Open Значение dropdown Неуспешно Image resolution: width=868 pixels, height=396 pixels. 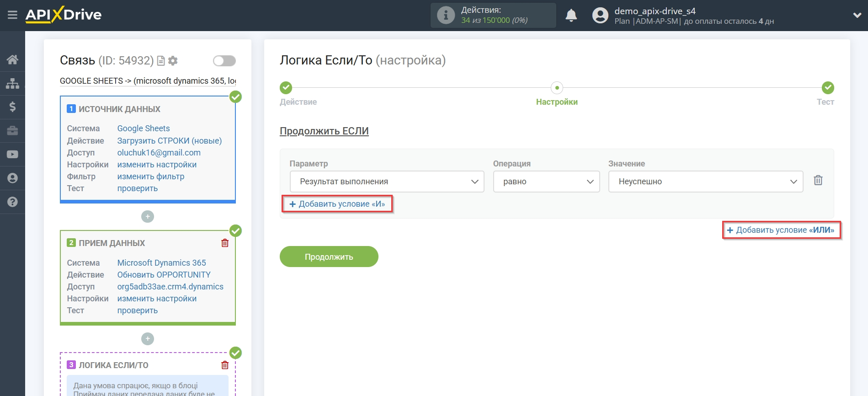pos(705,182)
